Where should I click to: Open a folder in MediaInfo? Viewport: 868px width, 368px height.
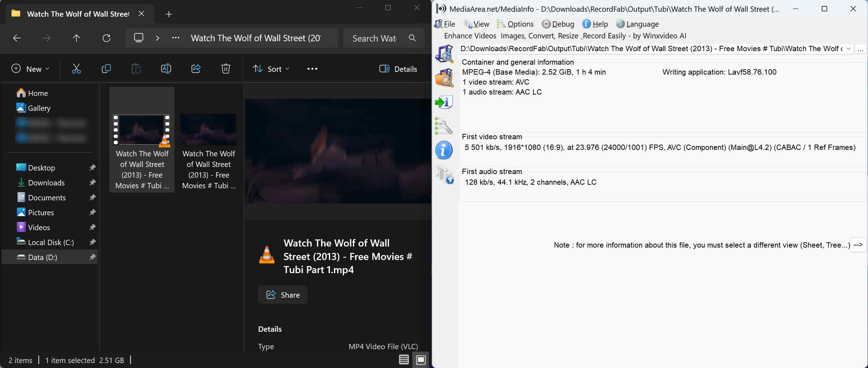[x=444, y=78]
